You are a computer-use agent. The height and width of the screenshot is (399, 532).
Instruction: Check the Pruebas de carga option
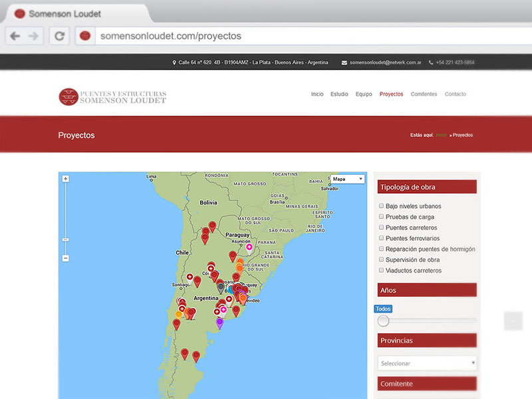[x=382, y=217]
